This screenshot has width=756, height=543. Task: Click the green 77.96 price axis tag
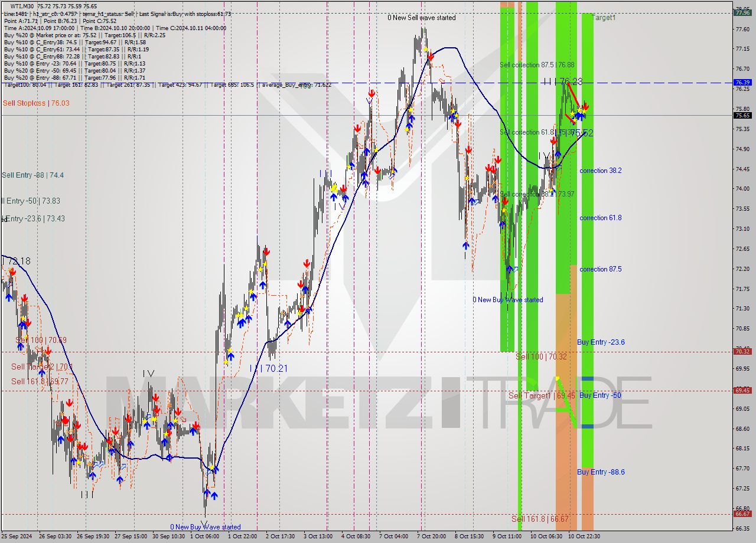[742, 12]
